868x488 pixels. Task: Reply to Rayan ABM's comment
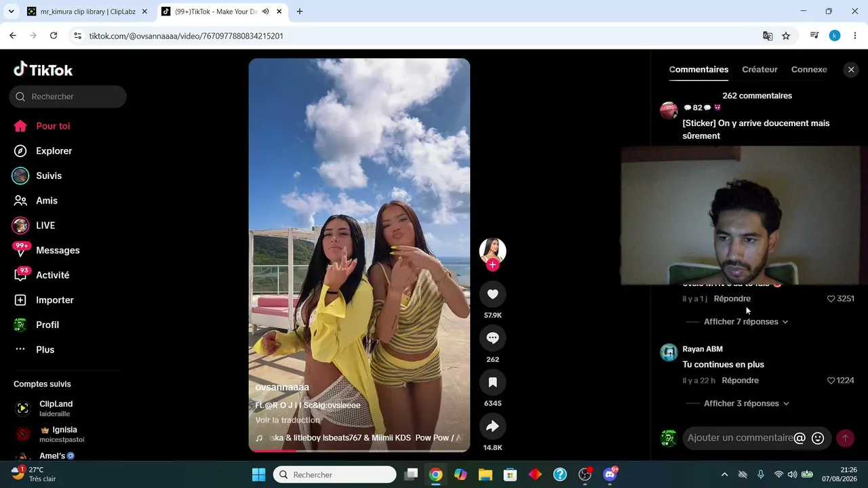coord(741,381)
